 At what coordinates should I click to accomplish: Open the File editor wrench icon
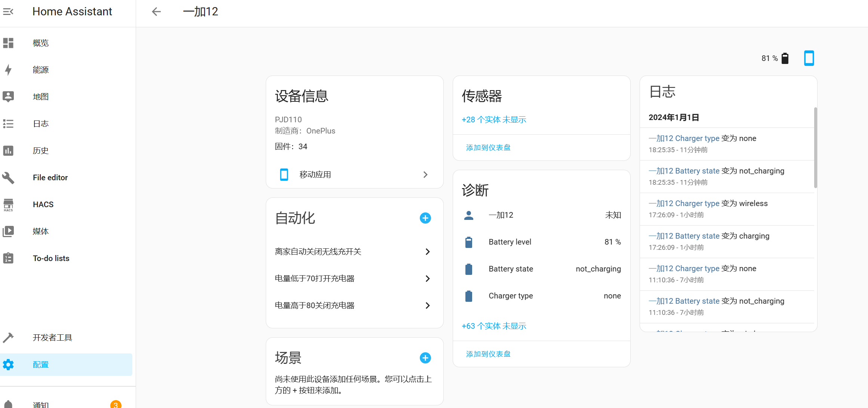pyautogui.click(x=8, y=178)
